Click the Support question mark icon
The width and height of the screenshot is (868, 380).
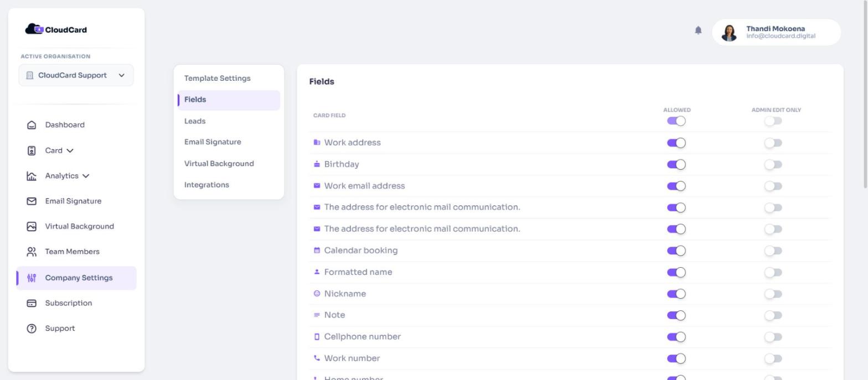(32, 329)
